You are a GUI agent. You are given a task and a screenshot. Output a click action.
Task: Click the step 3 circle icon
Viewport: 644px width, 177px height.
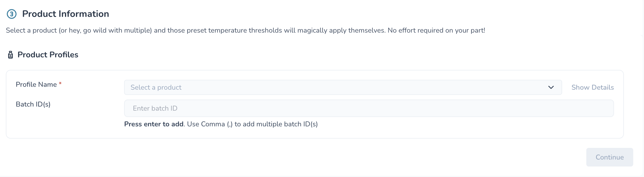pyautogui.click(x=12, y=14)
